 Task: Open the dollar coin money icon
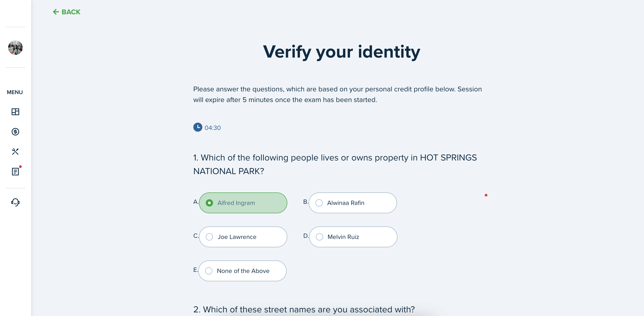point(15,132)
